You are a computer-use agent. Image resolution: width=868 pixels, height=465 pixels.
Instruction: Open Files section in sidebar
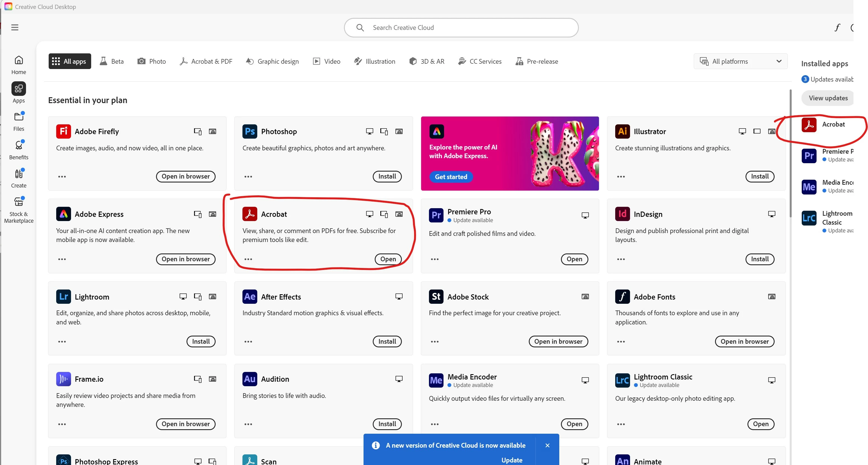[18, 121]
